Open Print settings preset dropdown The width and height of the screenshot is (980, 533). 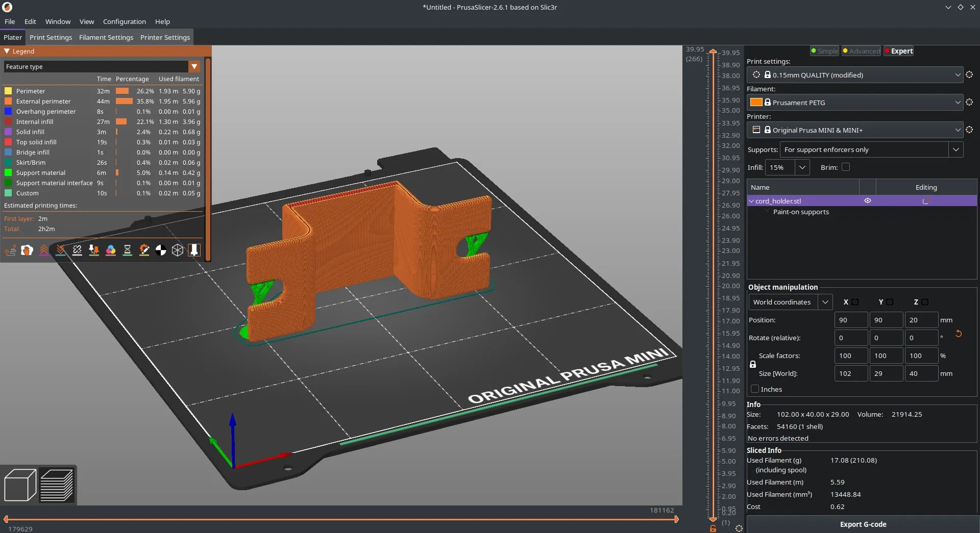click(x=855, y=74)
